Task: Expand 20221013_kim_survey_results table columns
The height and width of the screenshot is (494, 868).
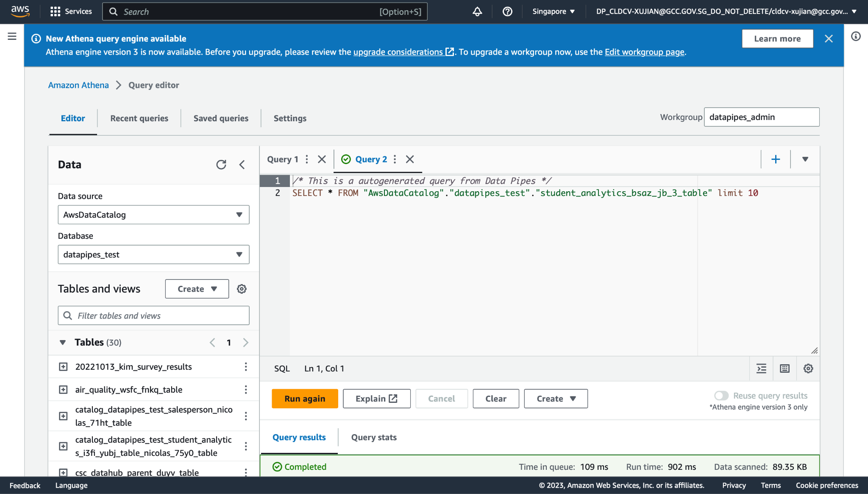Action: 63,367
